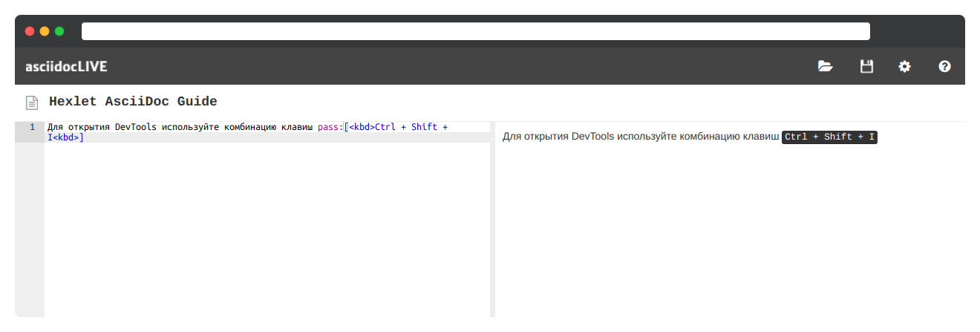Screen dimensions: 980x332
Task: Click the document icon beside the title
Action: point(32,102)
